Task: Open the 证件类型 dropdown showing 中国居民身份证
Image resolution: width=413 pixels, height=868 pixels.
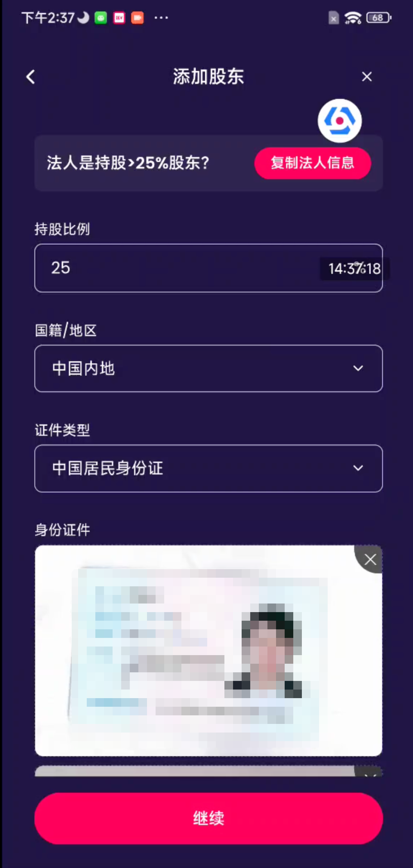Action: coord(208,468)
